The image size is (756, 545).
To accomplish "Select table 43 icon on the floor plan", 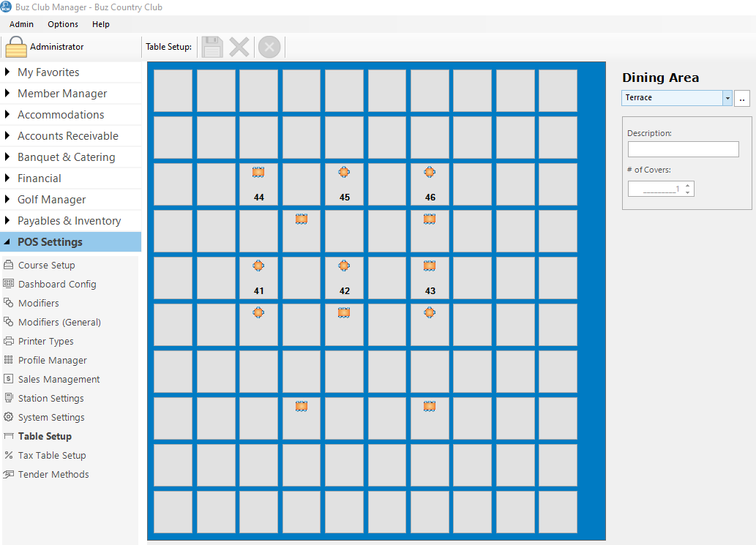I will (430, 266).
